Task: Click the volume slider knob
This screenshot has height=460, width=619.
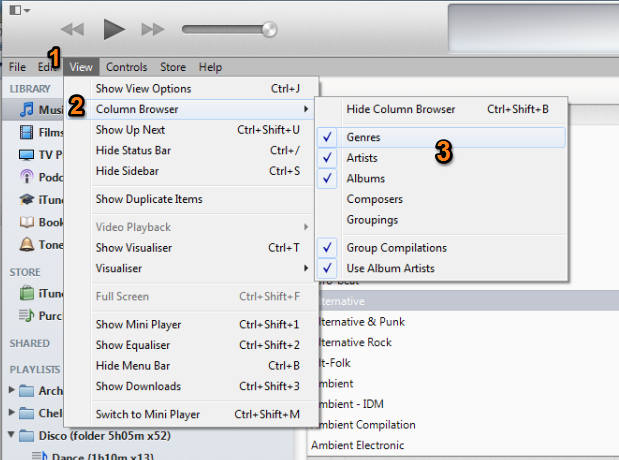Action: pyautogui.click(x=269, y=29)
